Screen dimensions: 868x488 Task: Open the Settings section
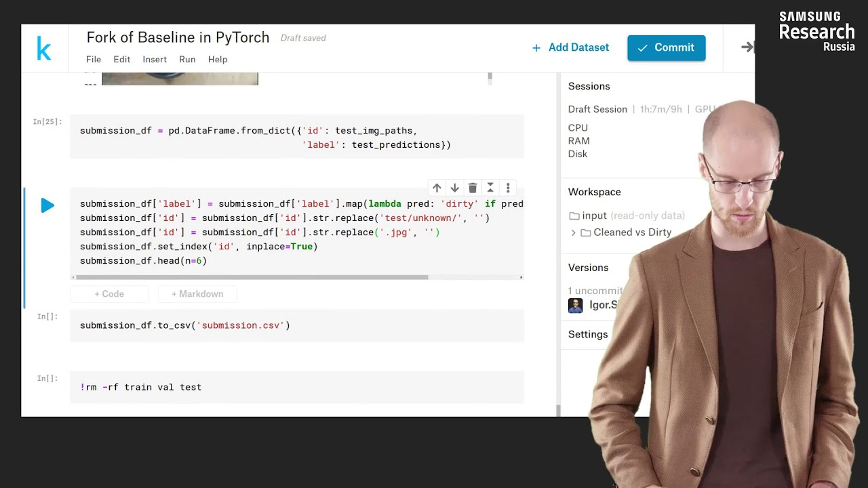click(x=588, y=334)
